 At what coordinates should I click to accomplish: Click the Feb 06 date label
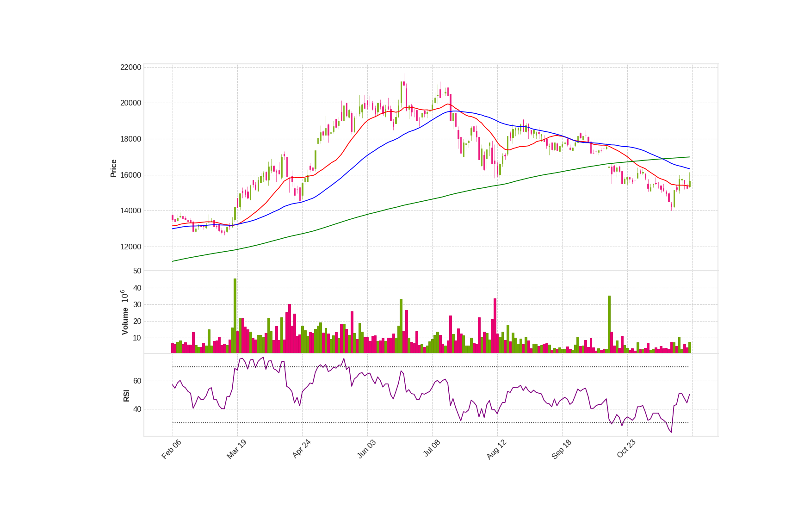coord(171,449)
